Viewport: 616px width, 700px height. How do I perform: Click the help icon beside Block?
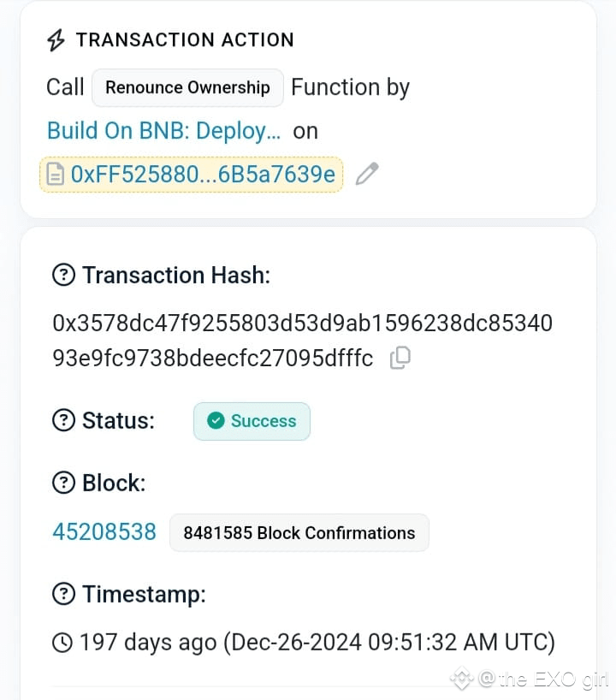click(x=64, y=483)
